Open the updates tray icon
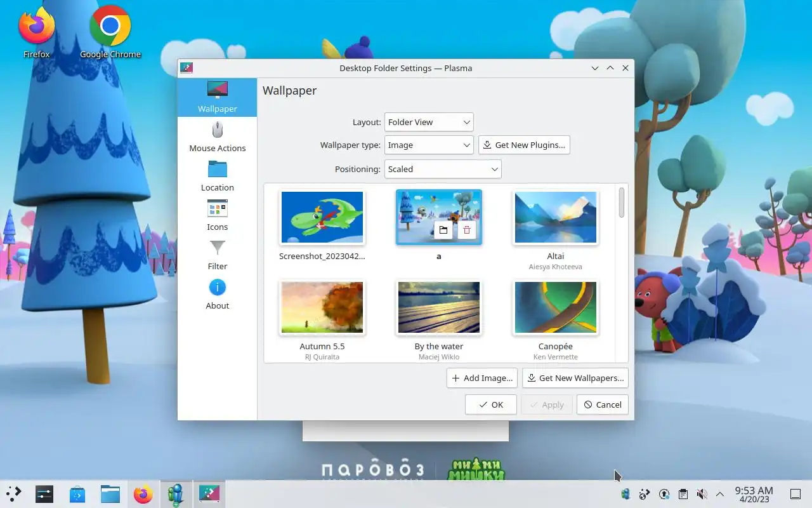 [664, 494]
